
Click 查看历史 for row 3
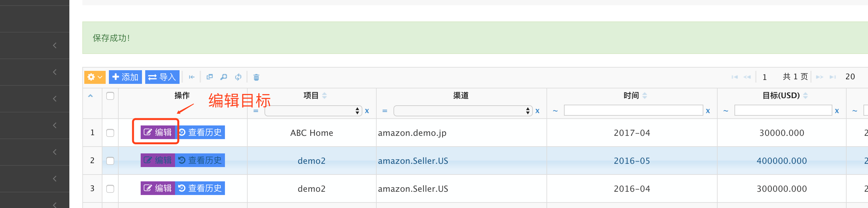click(200, 188)
